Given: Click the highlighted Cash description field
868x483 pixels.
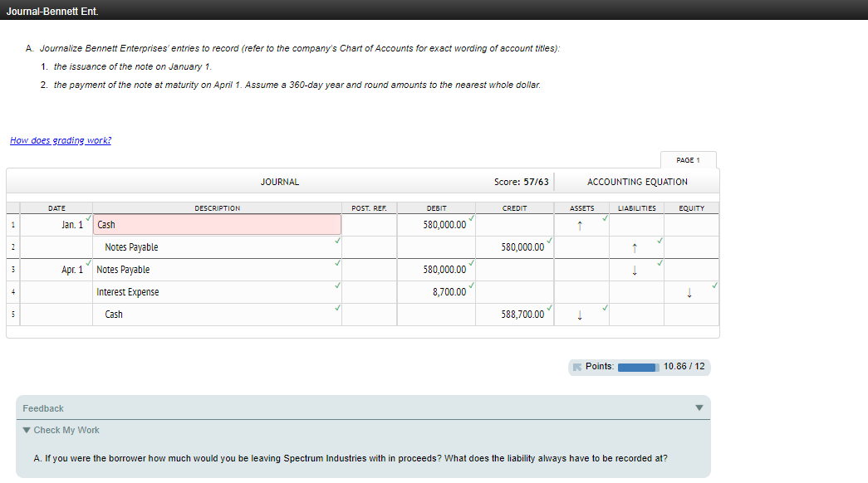Looking at the screenshot, I should click(216, 224).
